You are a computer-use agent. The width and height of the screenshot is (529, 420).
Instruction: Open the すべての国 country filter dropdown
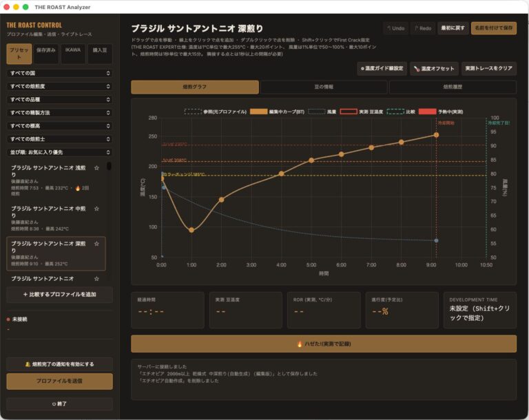click(x=59, y=73)
